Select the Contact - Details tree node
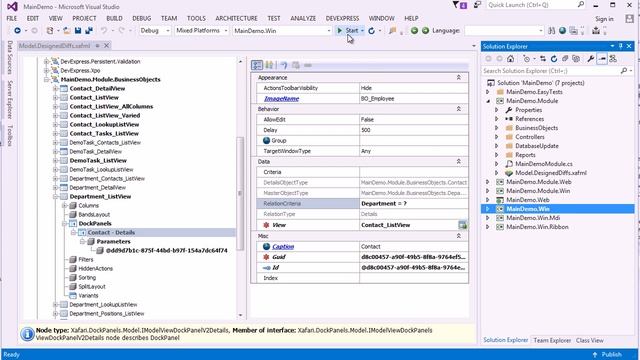The height and width of the screenshot is (360, 640). pyautogui.click(x=111, y=233)
